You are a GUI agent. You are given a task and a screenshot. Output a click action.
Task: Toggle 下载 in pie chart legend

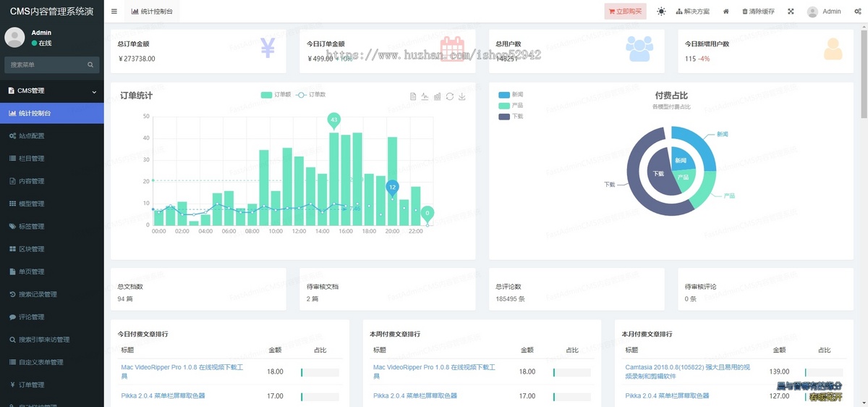pyautogui.click(x=511, y=117)
